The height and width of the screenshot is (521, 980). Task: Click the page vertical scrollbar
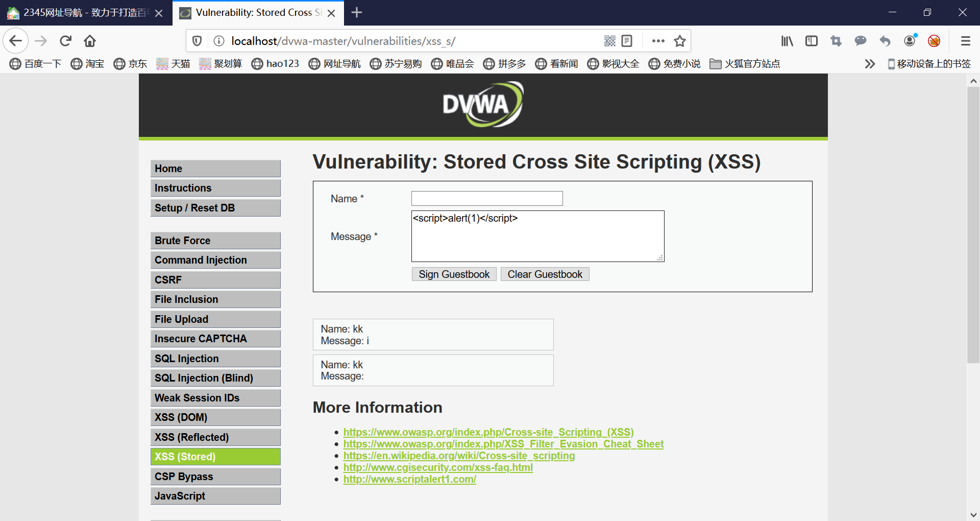[973, 225]
